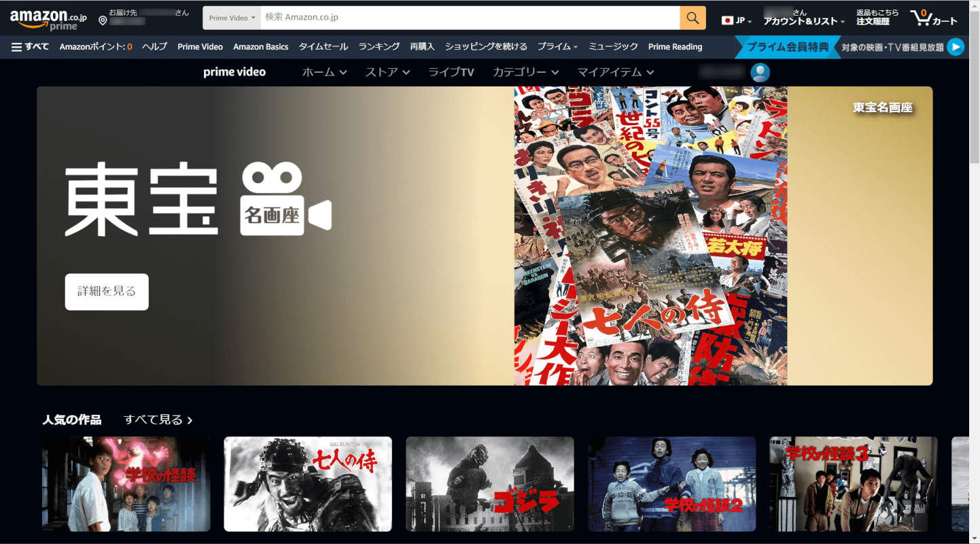Click the Amazon.co.jp prime logo
The height and width of the screenshot is (544, 980).
(48, 19)
